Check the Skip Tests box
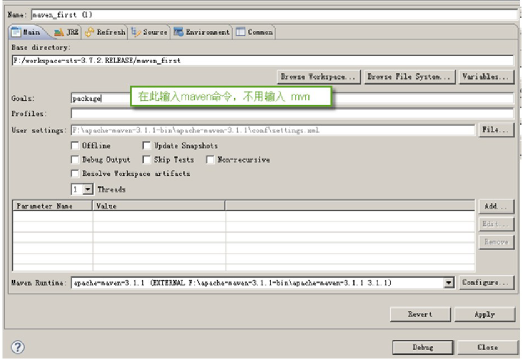Viewport: 526px width, 362px height. [146, 159]
